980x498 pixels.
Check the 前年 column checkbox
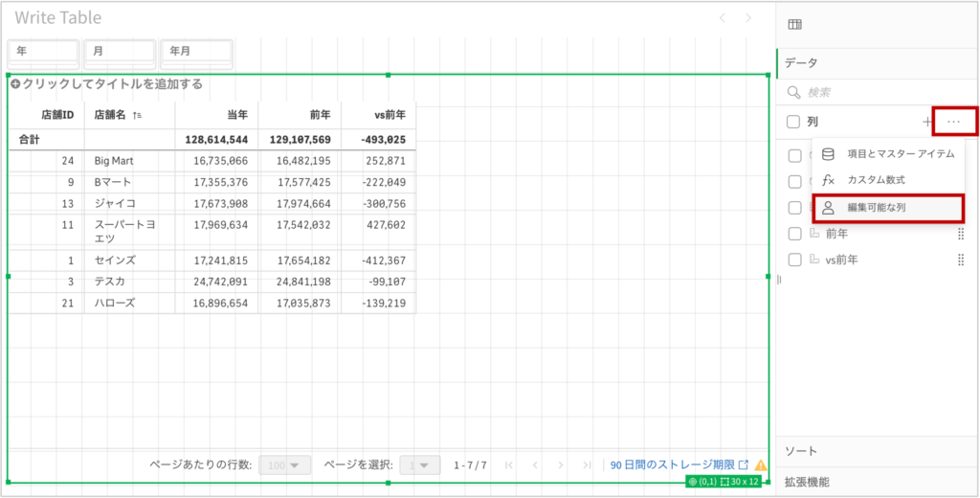(793, 233)
